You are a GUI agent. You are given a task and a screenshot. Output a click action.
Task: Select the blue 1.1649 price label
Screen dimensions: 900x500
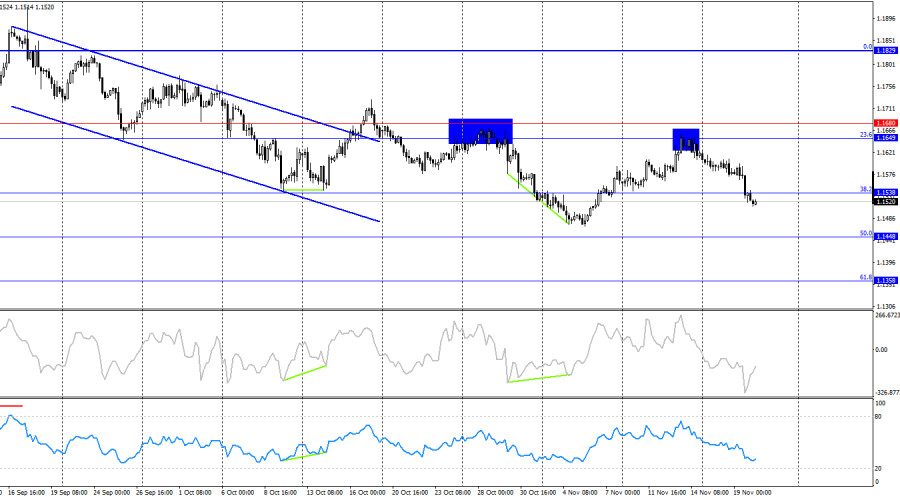click(886, 138)
